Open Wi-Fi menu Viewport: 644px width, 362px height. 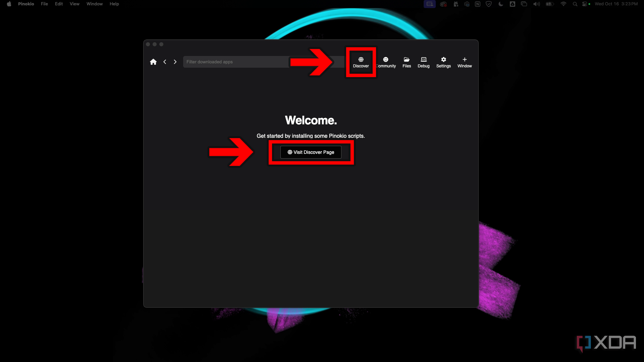(x=563, y=4)
